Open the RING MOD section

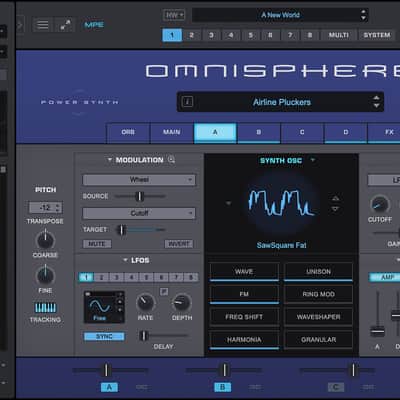pyautogui.click(x=318, y=294)
